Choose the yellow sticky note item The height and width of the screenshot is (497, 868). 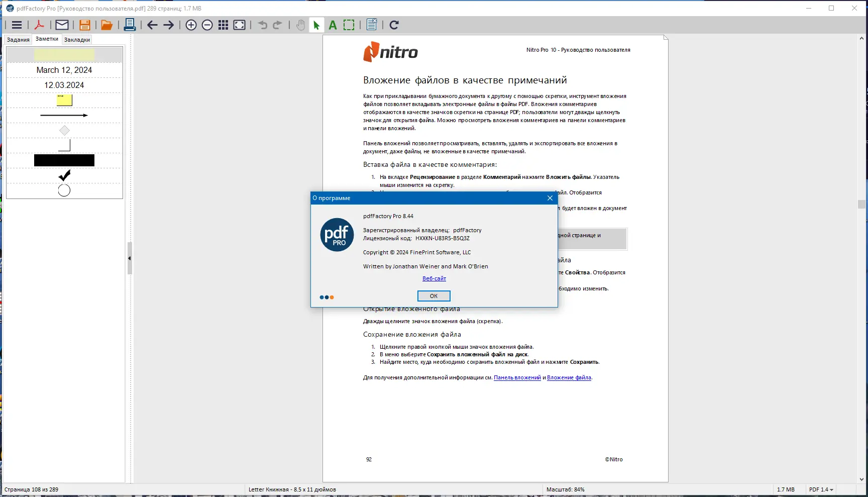click(x=64, y=100)
